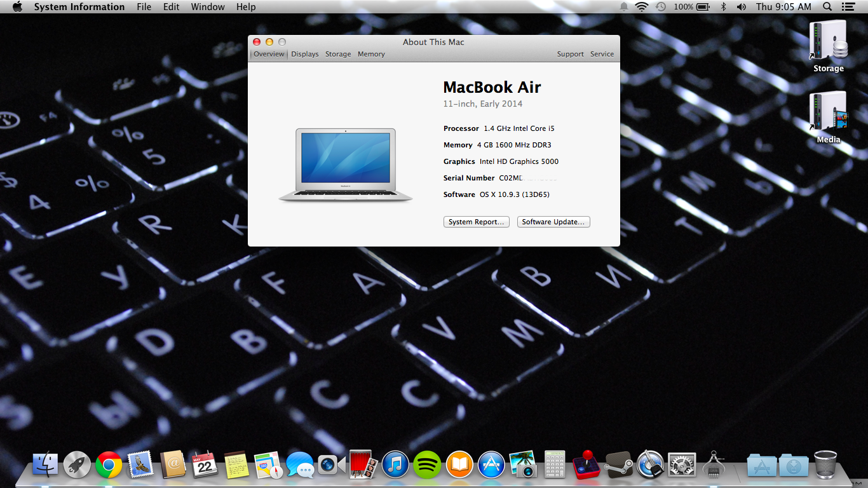The height and width of the screenshot is (488, 868).
Task: Open the Help menu
Action: (x=246, y=7)
